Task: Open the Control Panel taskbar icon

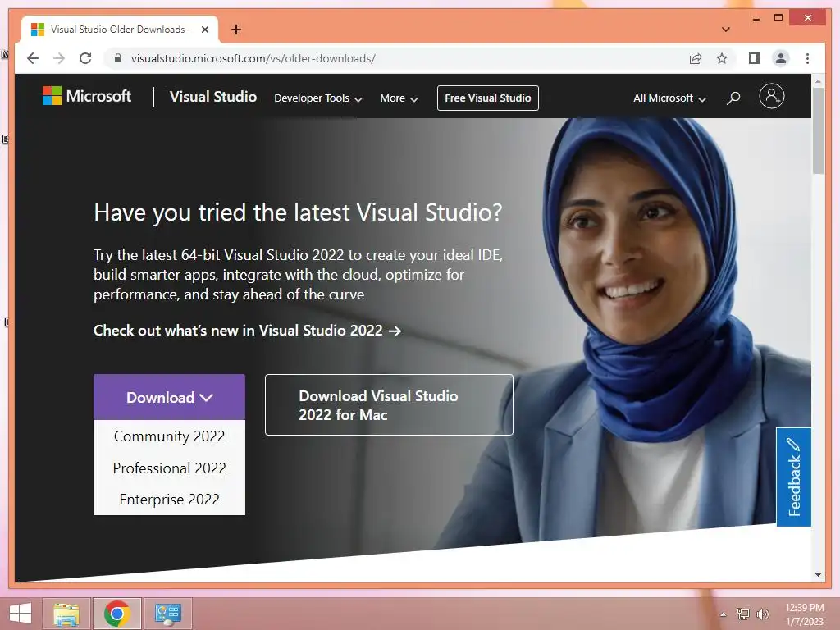Action: click(x=167, y=614)
